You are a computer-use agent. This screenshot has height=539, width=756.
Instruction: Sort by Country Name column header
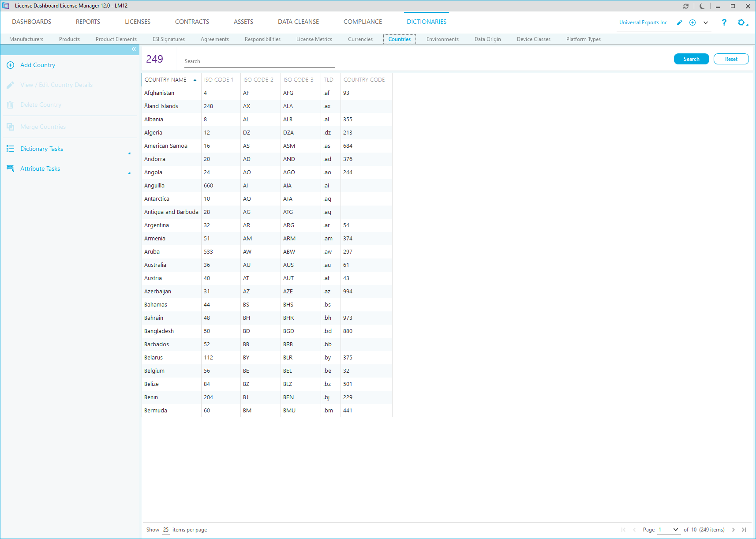click(171, 80)
